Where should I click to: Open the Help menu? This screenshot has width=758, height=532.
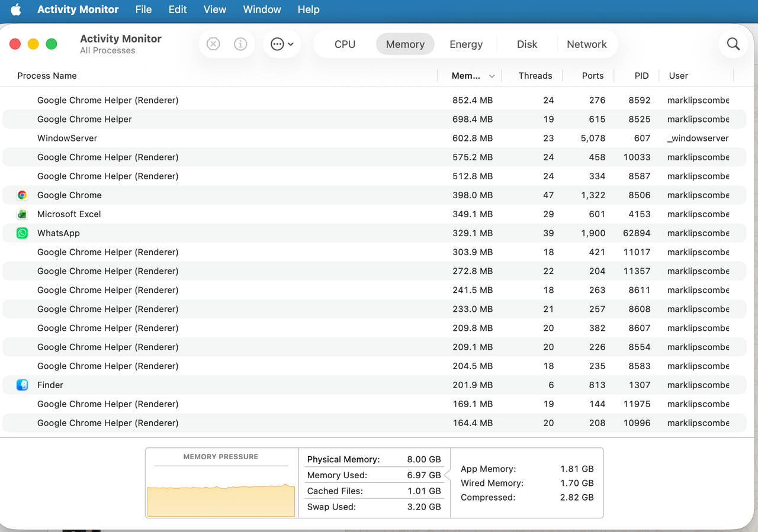click(309, 9)
